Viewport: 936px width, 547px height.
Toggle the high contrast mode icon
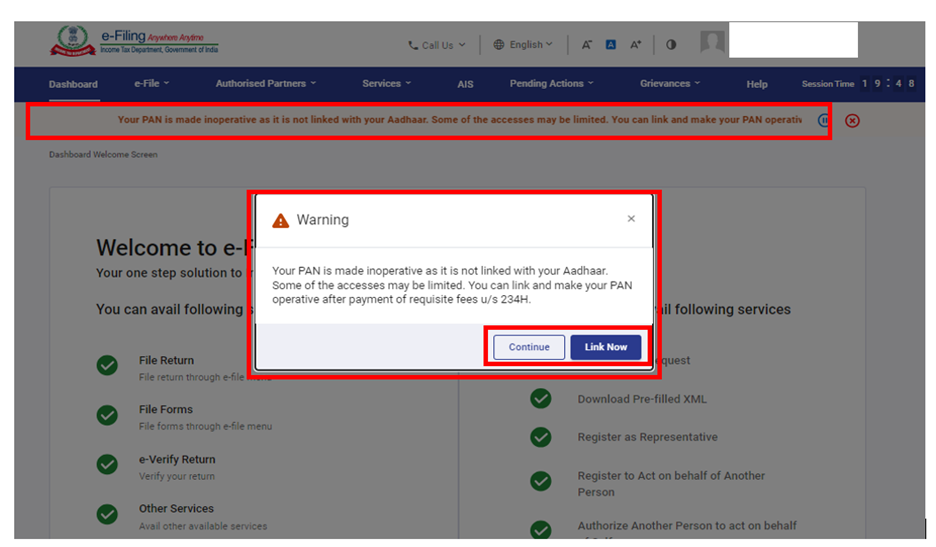point(671,45)
